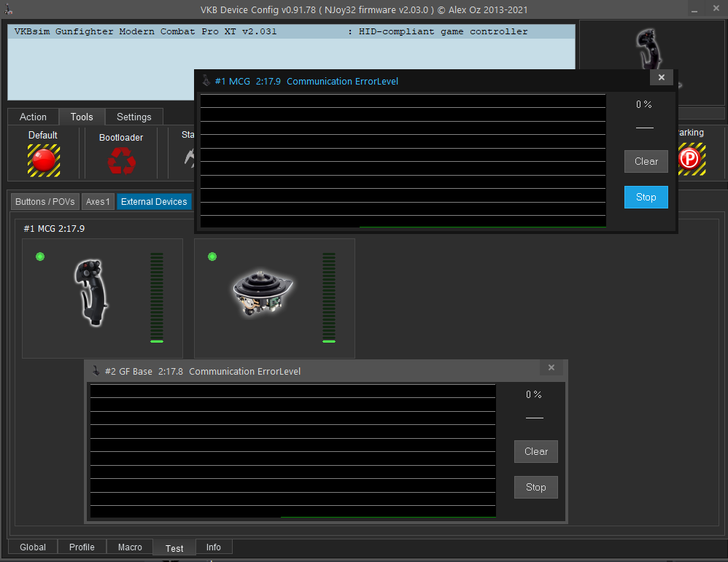The height and width of the screenshot is (562, 728).
Task: Click green status LED on MCG grip panel
Action: click(x=40, y=257)
